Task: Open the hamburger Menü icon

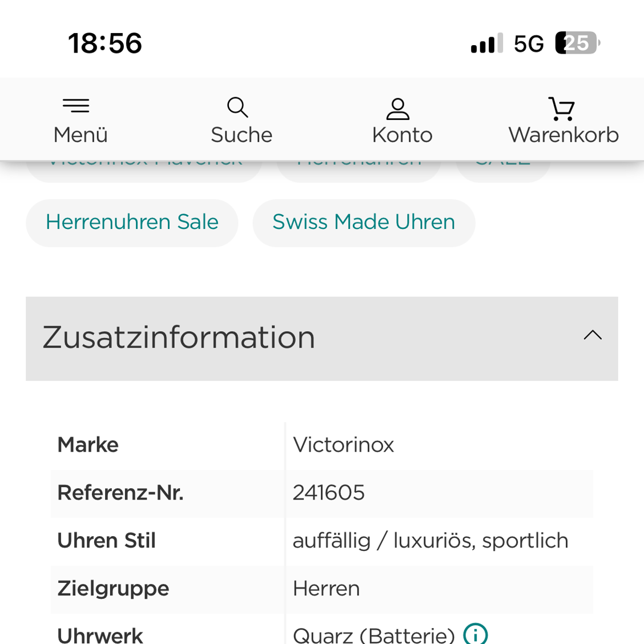Action: click(x=76, y=106)
